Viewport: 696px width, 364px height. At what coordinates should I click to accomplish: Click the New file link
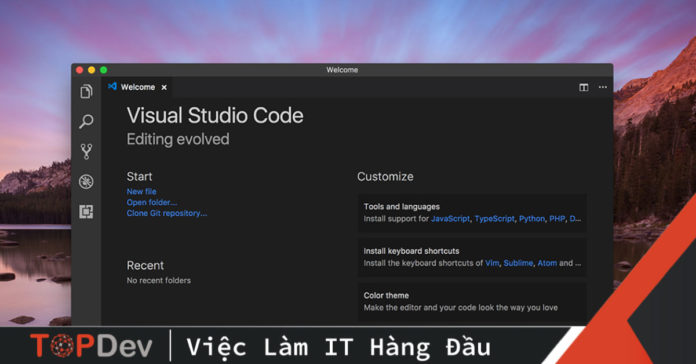(142, 191)
